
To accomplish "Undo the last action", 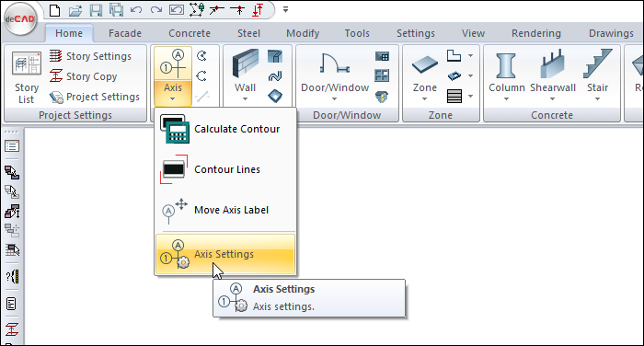I will coord(136,10).
